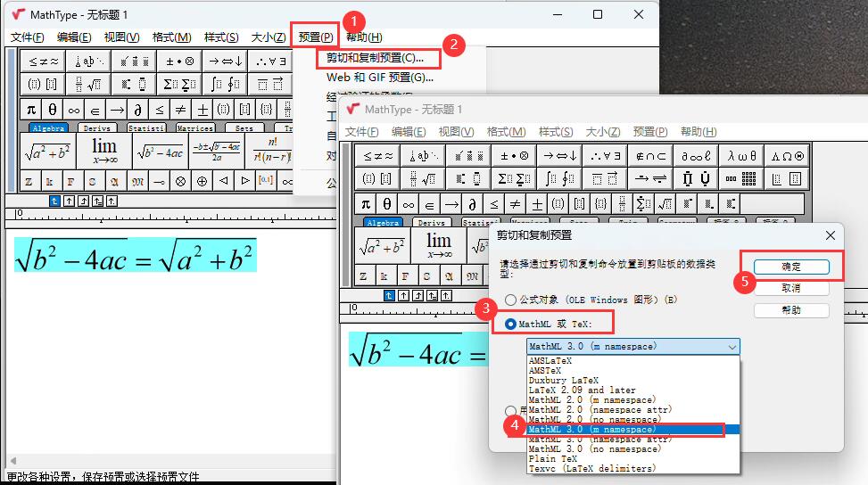Open lowercase Greek palette in right window
The height and width of the screenshot is (485, 868).
pyautogui.click(x=742, y=156)
